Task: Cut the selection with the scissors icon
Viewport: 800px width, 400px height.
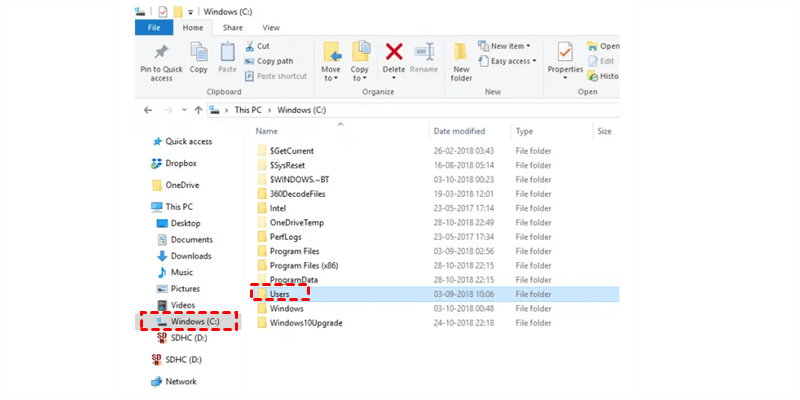Action: [x=249, y=46]
